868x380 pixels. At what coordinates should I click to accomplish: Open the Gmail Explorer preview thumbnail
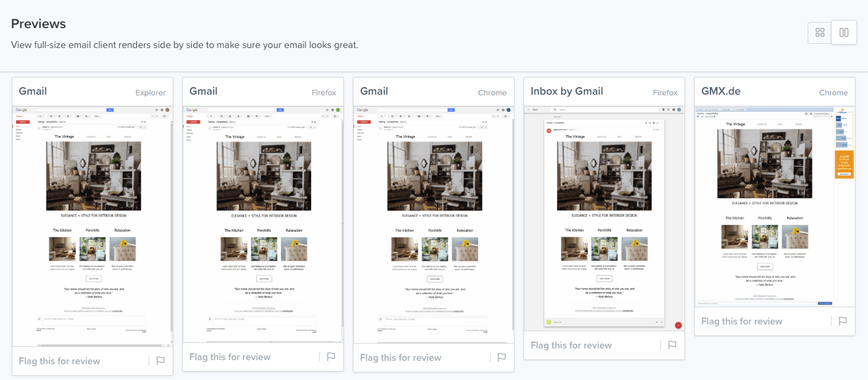click(x=92, y=226)
